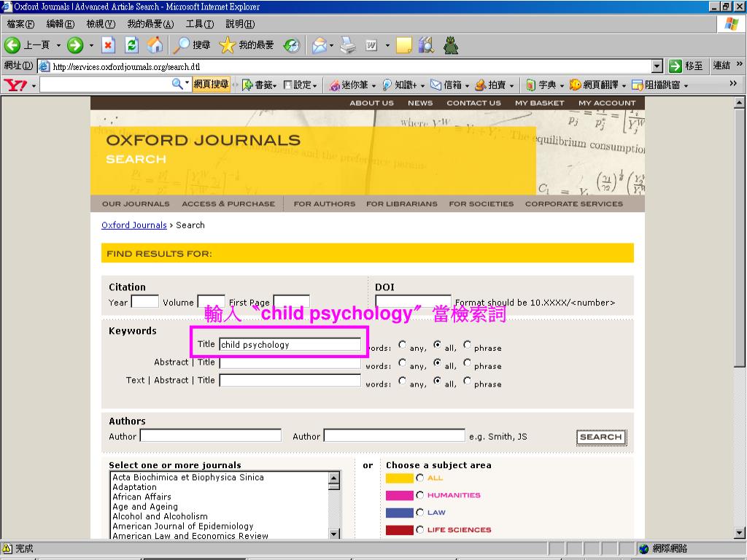
Task: Open the 工具(T) menu
Action: point(200,24)
